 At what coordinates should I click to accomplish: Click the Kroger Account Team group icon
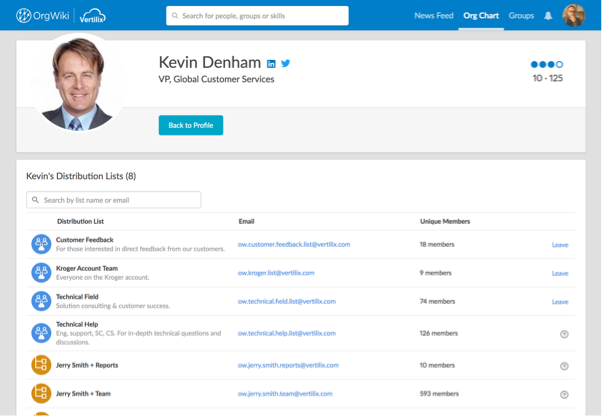point(41,272)
